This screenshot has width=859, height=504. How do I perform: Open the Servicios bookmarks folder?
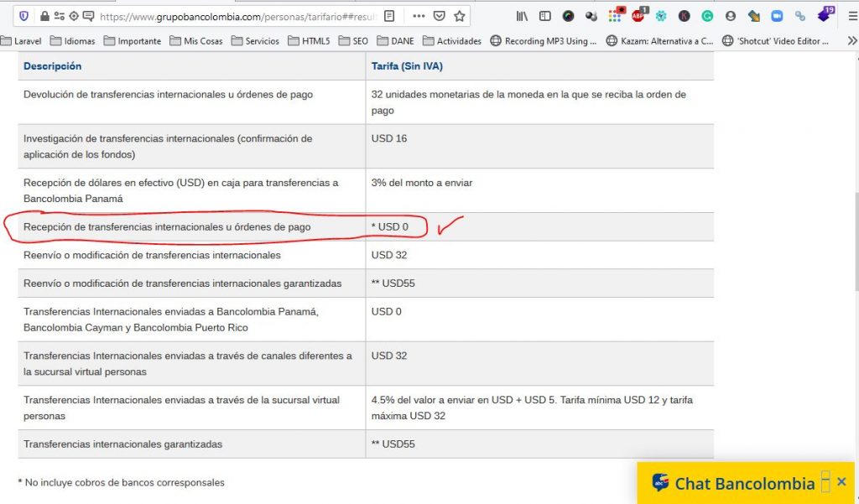pos(255,40)
